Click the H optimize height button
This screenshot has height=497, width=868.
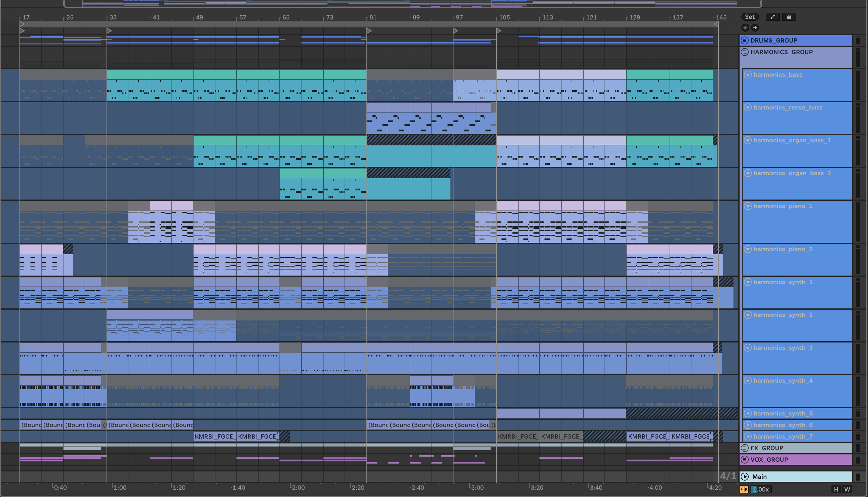(x=835, y=489)
